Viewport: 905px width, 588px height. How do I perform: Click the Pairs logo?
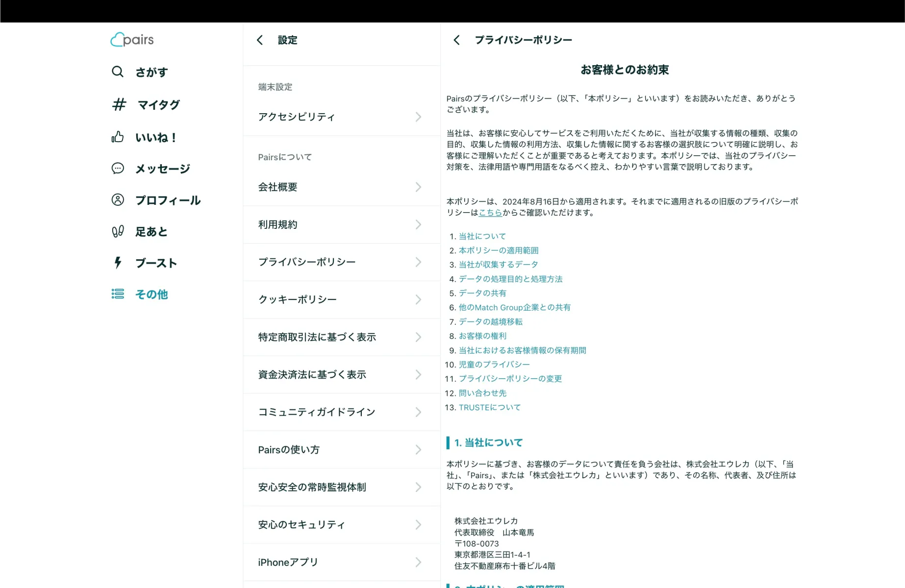pyautogui.click(x=132, y=40)
